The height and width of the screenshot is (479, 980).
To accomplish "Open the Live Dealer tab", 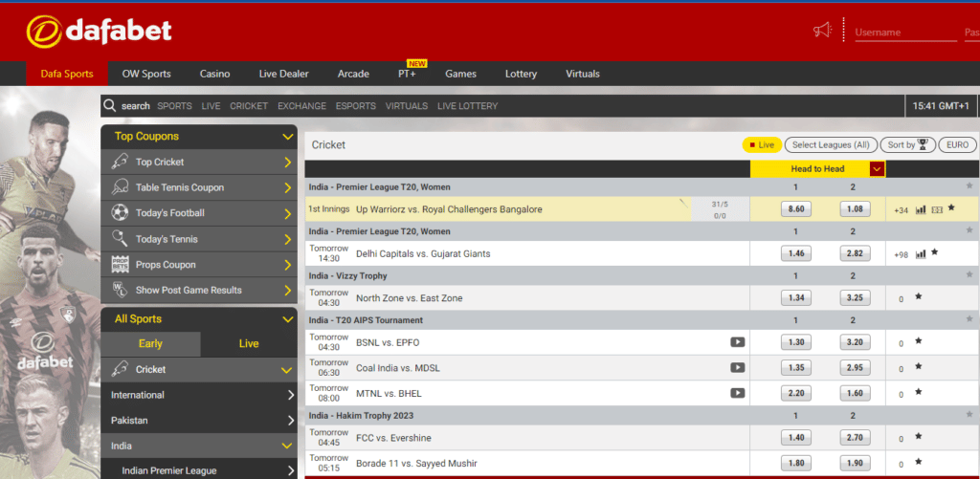I will [x=283, y=74].
